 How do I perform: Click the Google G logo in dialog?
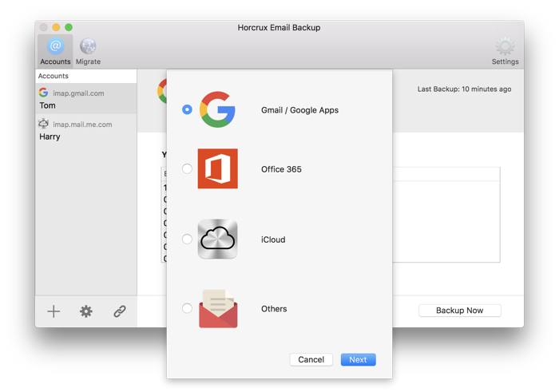tap(217, 109)
